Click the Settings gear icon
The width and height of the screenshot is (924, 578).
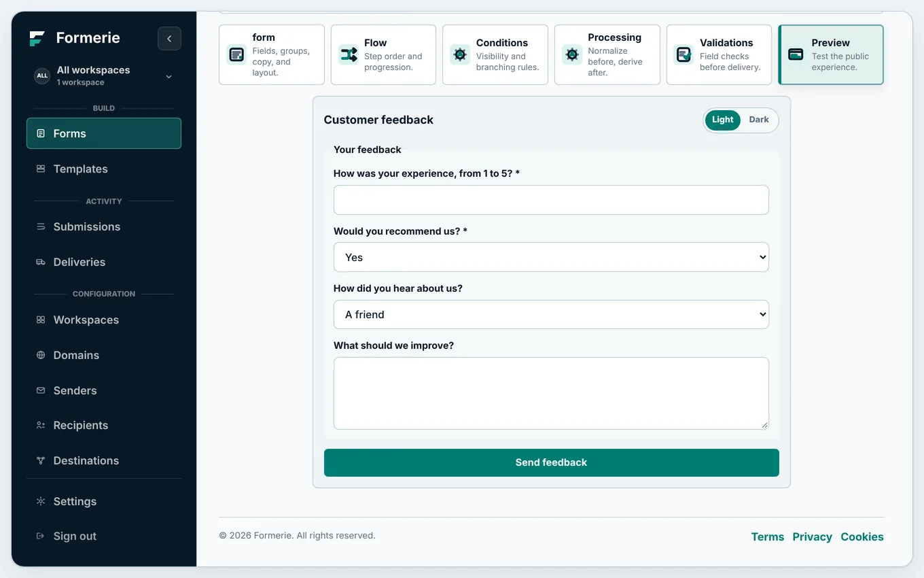(41, 501)
